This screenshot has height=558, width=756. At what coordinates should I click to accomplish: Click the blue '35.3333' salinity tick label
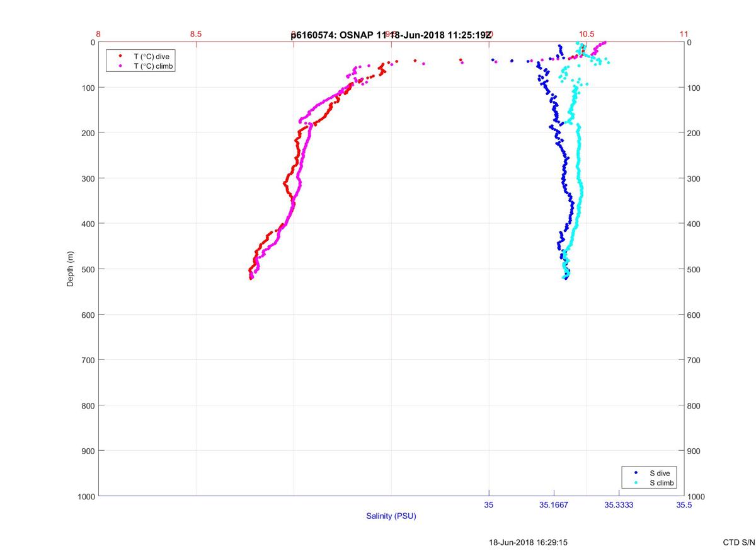619,505
